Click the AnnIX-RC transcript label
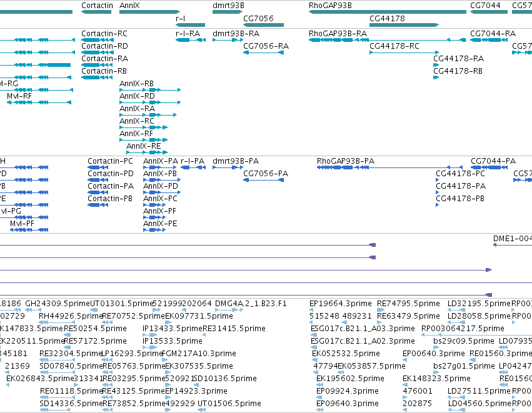 pos(137,121)
